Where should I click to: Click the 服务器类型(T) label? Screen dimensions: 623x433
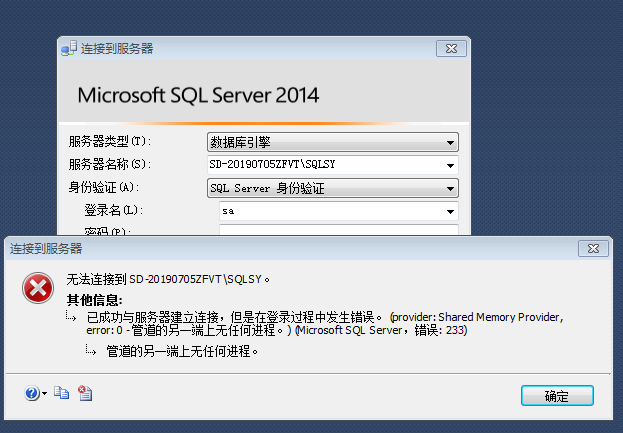point(110,141)
